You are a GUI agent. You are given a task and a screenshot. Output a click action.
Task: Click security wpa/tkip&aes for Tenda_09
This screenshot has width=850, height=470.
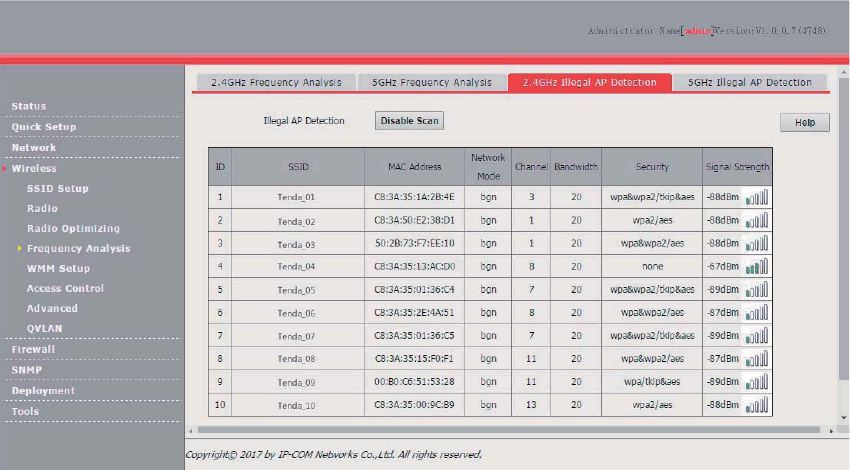click(x=652, y=382)
